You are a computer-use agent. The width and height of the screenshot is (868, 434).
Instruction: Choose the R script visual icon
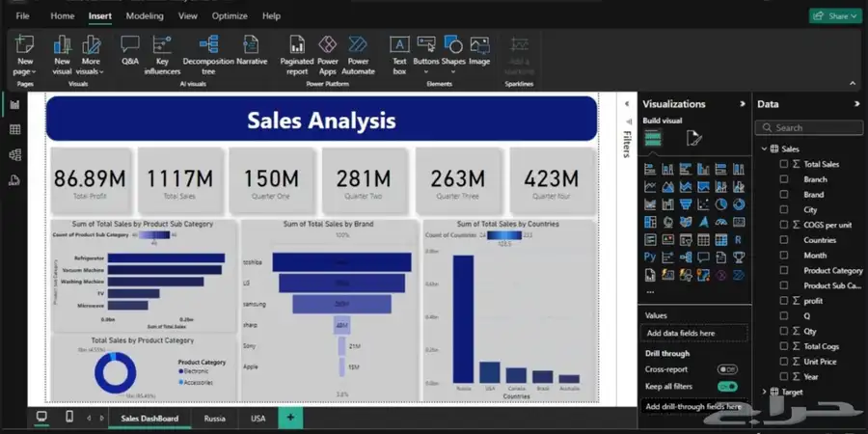point(739,240)
